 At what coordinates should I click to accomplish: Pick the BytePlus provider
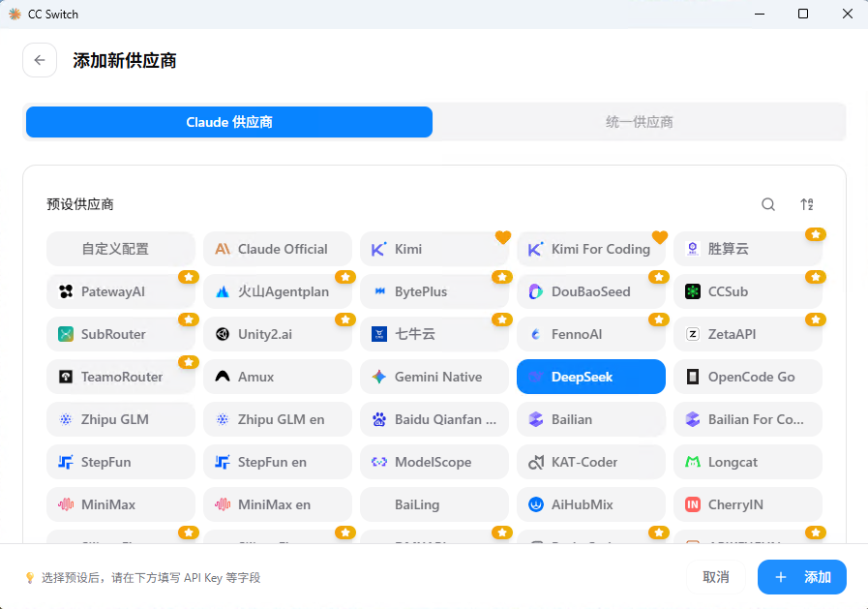(x=434, y=291)
